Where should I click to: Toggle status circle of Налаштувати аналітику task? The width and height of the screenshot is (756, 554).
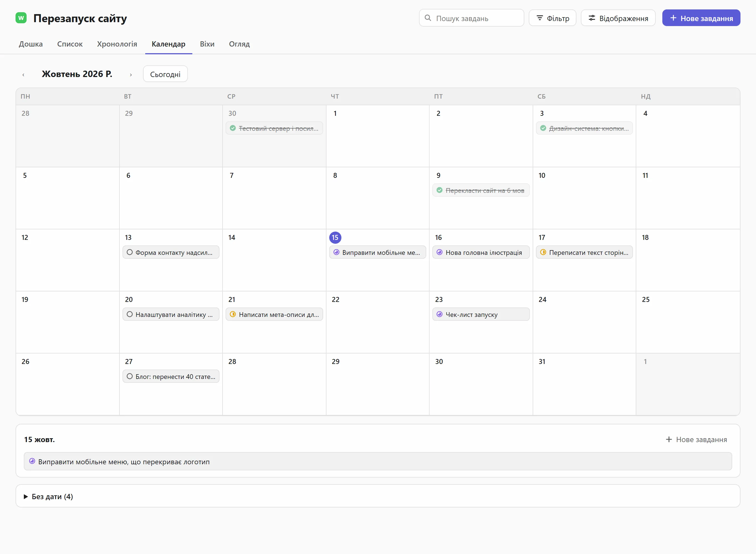point(129,314)
